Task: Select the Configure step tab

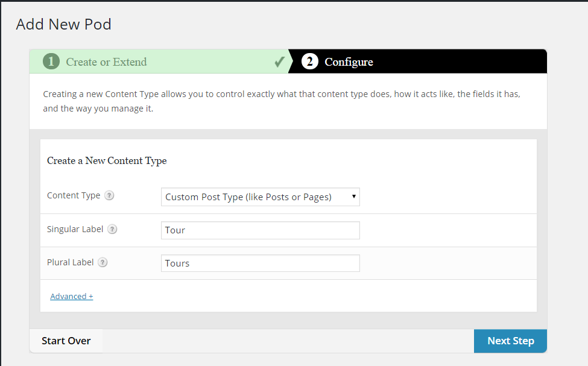Action: pos(349,62)
